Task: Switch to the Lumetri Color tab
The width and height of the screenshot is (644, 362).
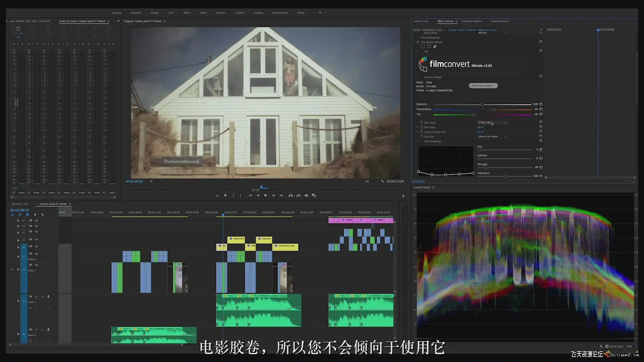Action: click(x=421, y=21)
